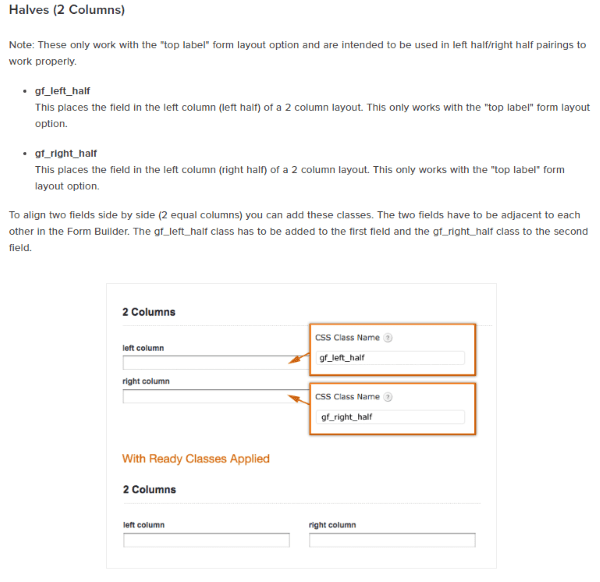Click the bullet point beside the gf_left_half term

(x=24, y=91)
